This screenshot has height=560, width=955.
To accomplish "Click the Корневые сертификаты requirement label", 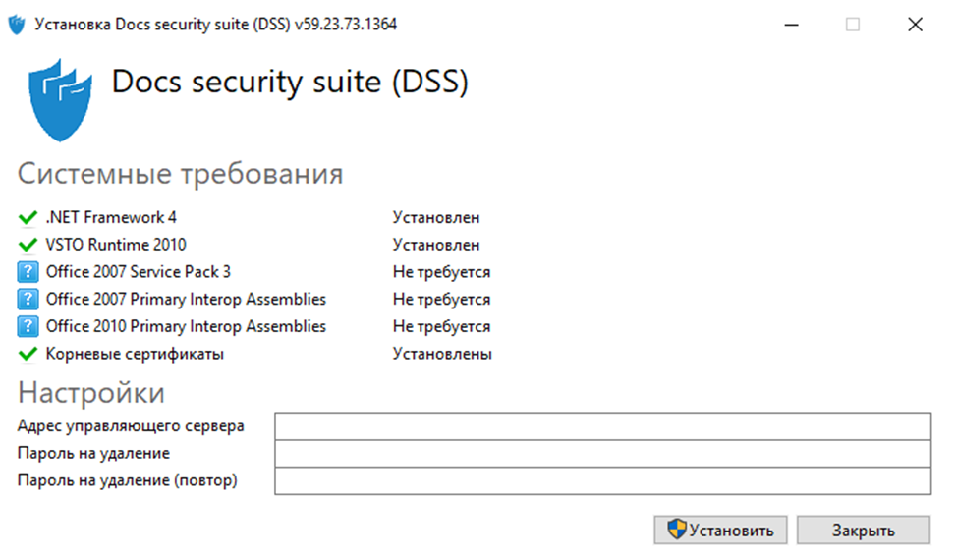I will point(135,354).
